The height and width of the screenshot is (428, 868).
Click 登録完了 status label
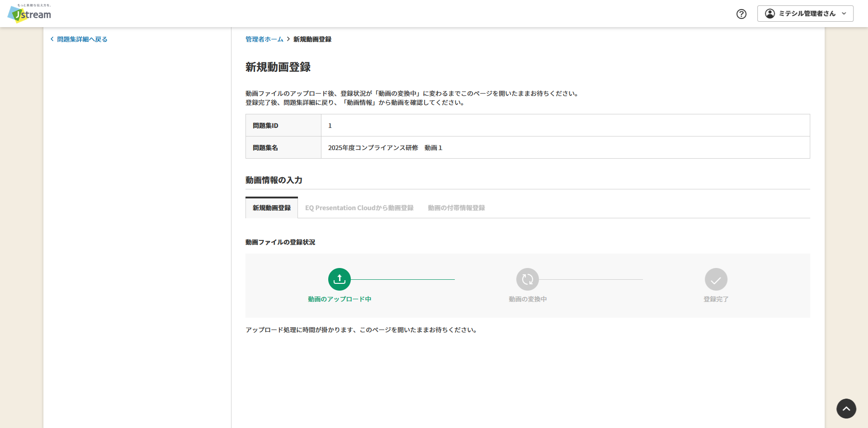click(x=716, y=299)
